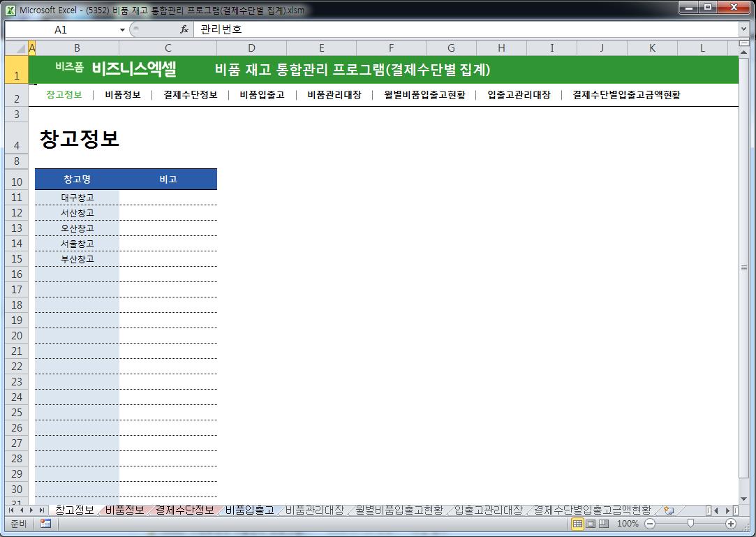Click the 비고 table header cell

(168, 179)
